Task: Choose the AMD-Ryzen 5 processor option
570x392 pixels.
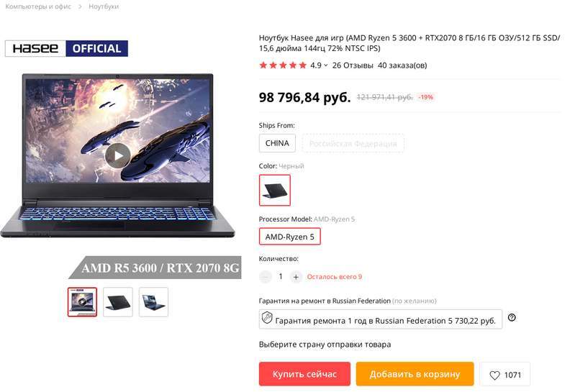Action: click(x=290, y=237)
